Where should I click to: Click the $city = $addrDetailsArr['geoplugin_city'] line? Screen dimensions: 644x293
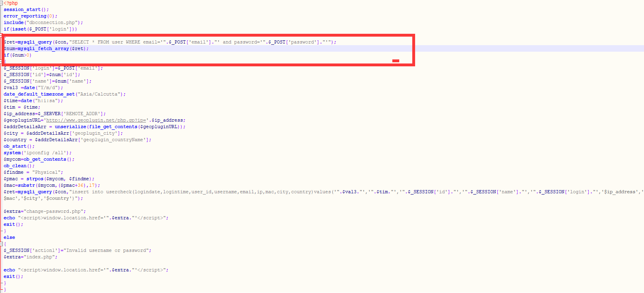click(63, 133)
